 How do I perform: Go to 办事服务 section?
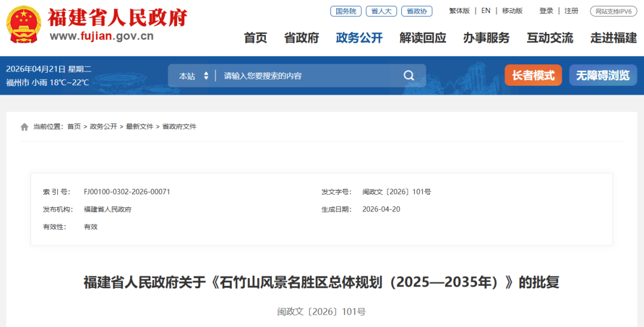tap(486, 38)
